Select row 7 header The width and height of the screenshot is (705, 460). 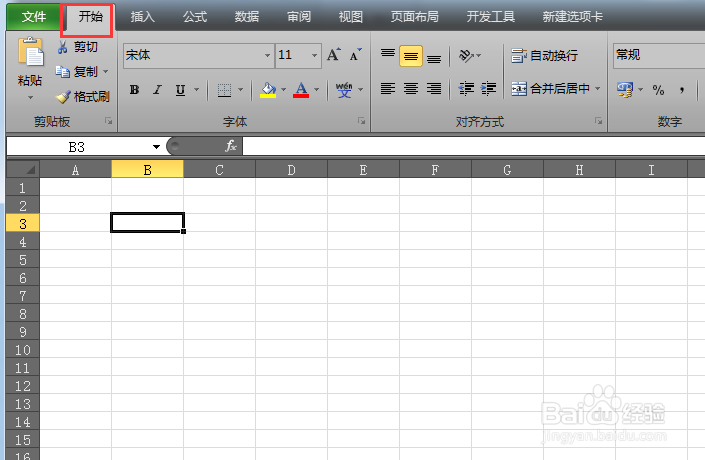tap(23, 296)
